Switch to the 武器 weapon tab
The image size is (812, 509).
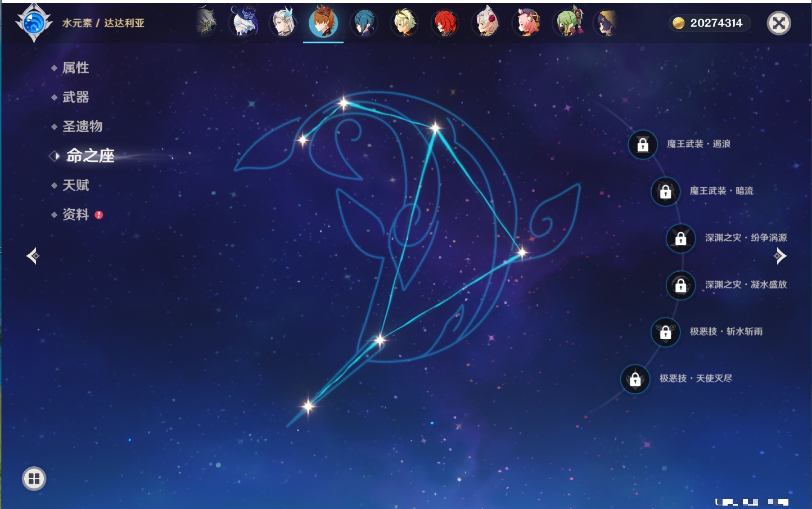pos(75,97)
